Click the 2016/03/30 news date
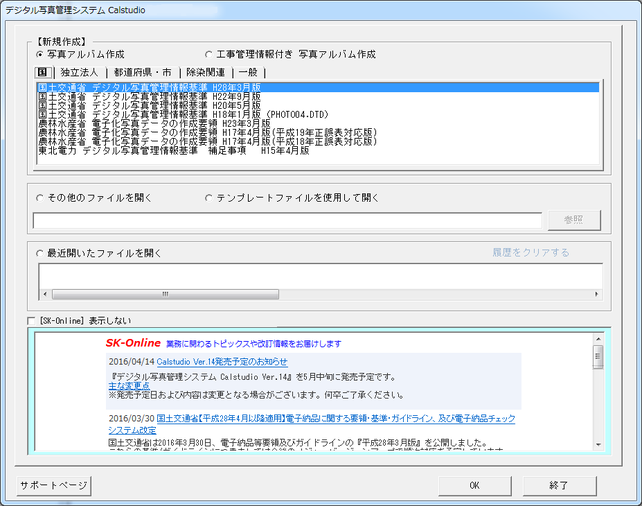This screenshot has height=506, width=642. (x=131, y=418)
